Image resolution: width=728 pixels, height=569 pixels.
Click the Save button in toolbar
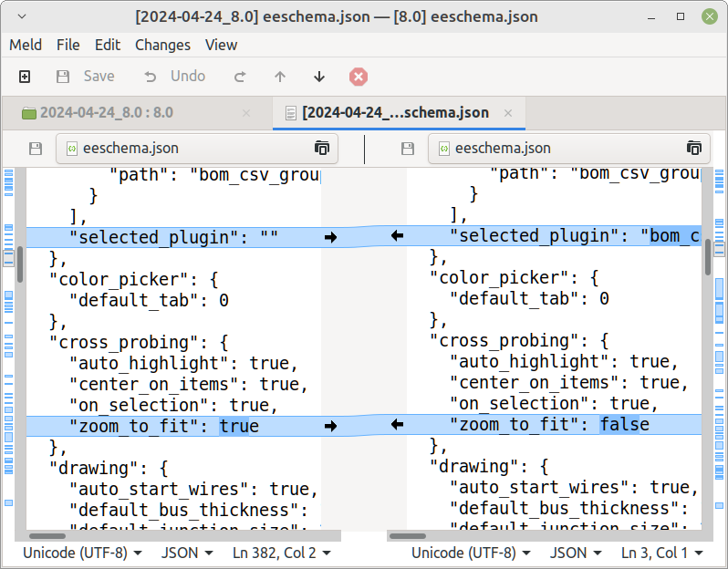(x=87, y=77)
